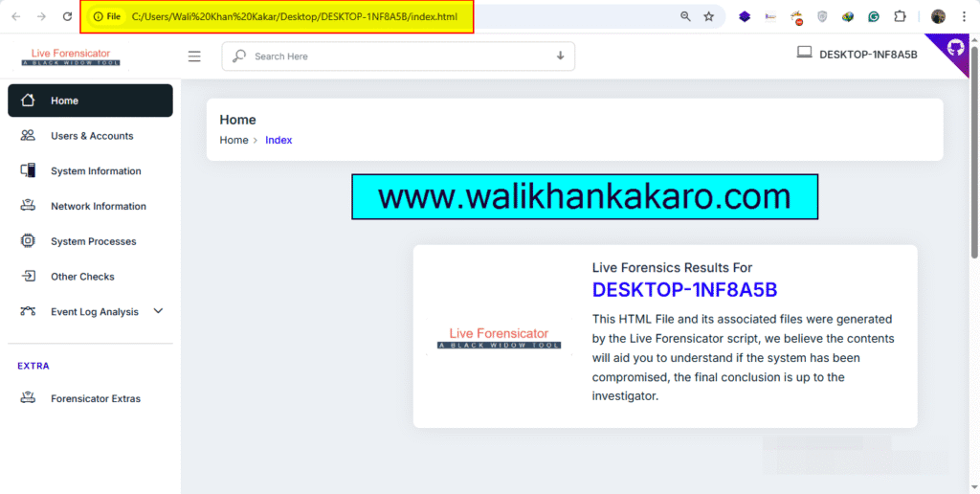Image resolution: width=980 pixels, height=494 pixels.
Task: Click the Network Information icon
Action: point(28,206)
